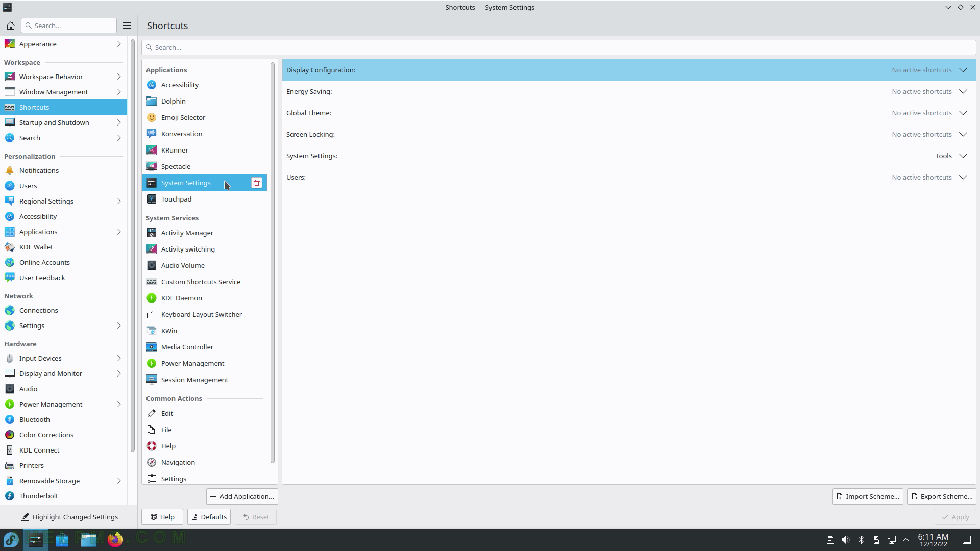Open the KDE Connect settings
Viewport: 980px width, 551px height.
(63, 450)
